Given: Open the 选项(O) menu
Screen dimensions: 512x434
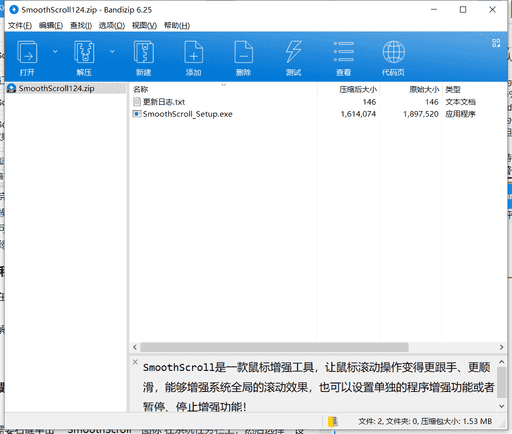Looking at the screenshot, I should [x=112, y=26].
